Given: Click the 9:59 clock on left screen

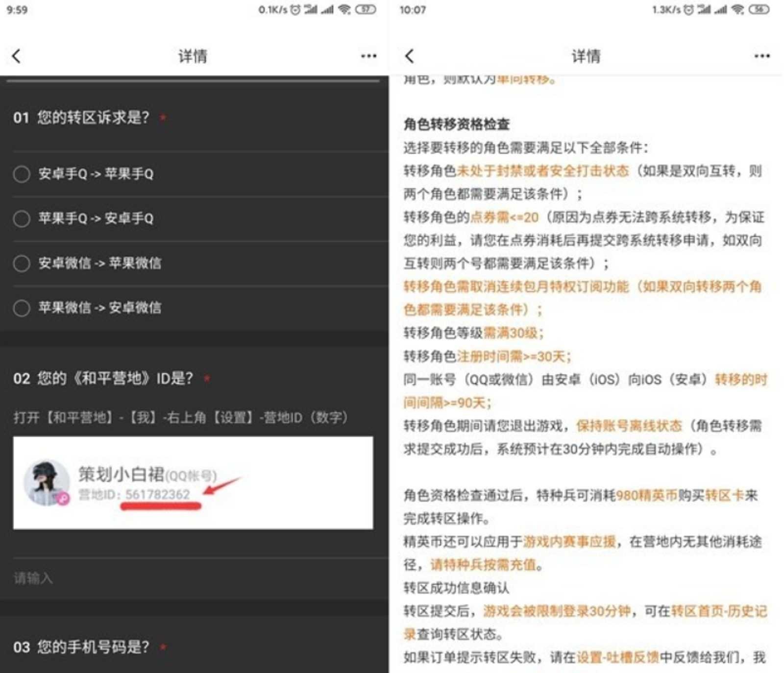Looking at the screenshot, I should tap(17, 10).
